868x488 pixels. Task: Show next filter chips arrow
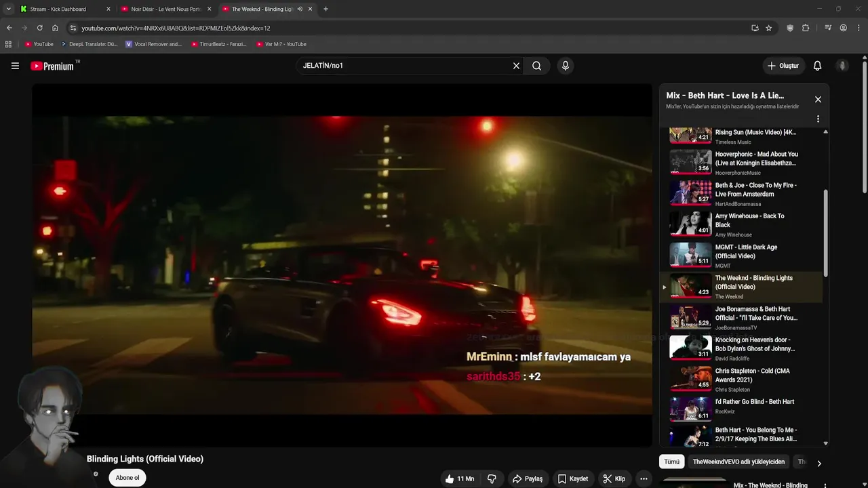pos(818,464)
